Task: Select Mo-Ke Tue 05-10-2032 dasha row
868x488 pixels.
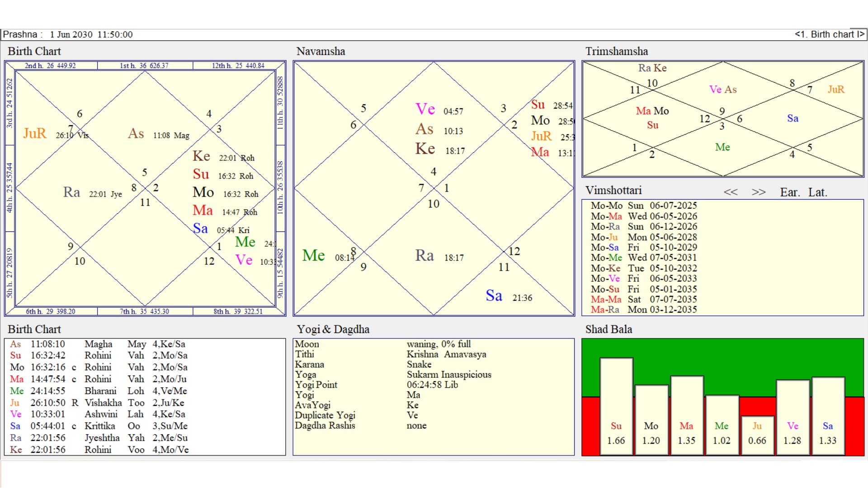Action: (644, 268)
